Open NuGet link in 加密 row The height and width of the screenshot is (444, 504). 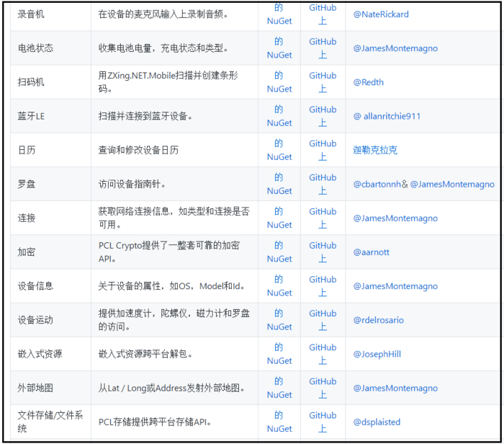coord(279,252)
